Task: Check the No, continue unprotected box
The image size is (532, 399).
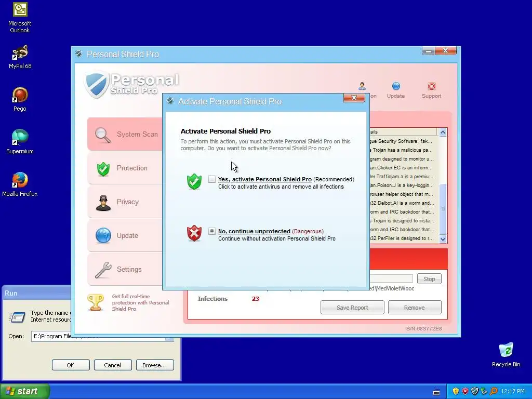Action: 212,231
